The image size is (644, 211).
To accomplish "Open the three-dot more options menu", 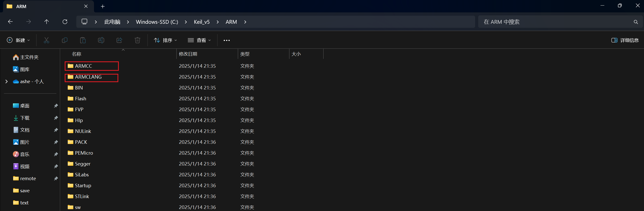I will [x=227, y=40].
